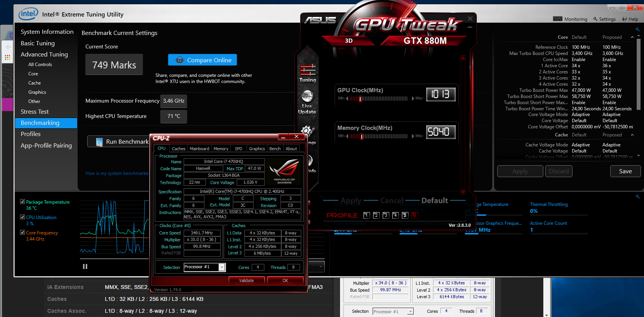This screenshot has width=644, height=317.
Task: Open Settings from the XTU top bar
Action: pyautogui.click(x=604, y=19)
